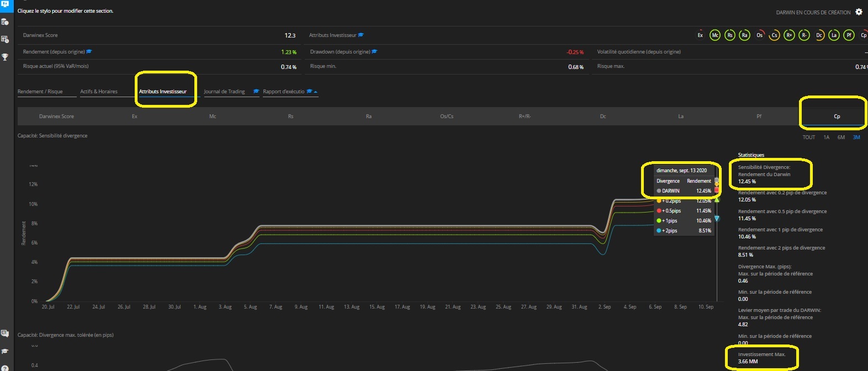Click info cap next to Drawdown (depuis origine)
The width and height of the screenshot is (868, 371).
(374, 52)
